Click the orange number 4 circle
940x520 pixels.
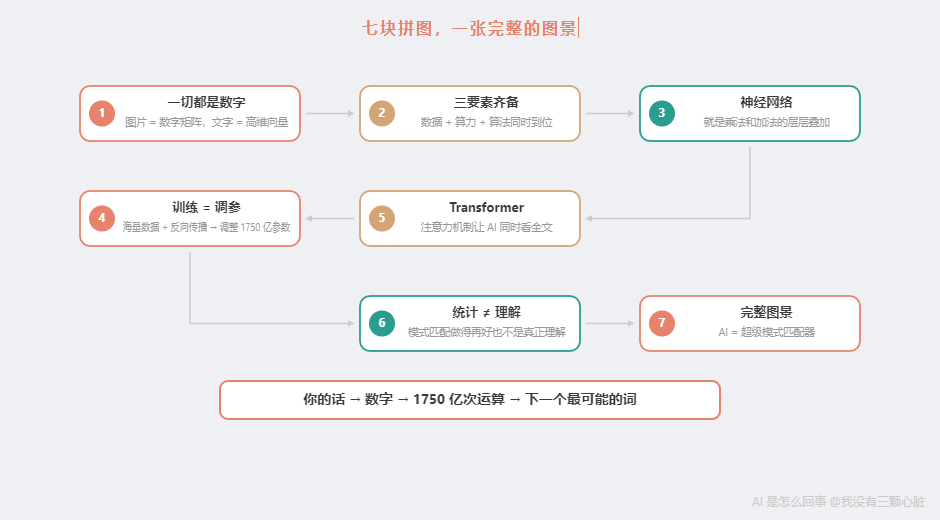point(102,218)
